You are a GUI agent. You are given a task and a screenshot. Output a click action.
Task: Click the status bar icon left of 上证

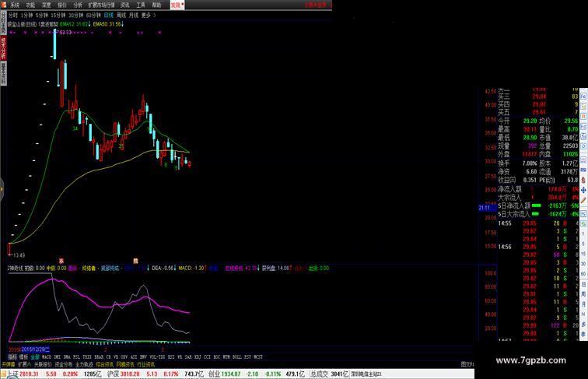3,374
